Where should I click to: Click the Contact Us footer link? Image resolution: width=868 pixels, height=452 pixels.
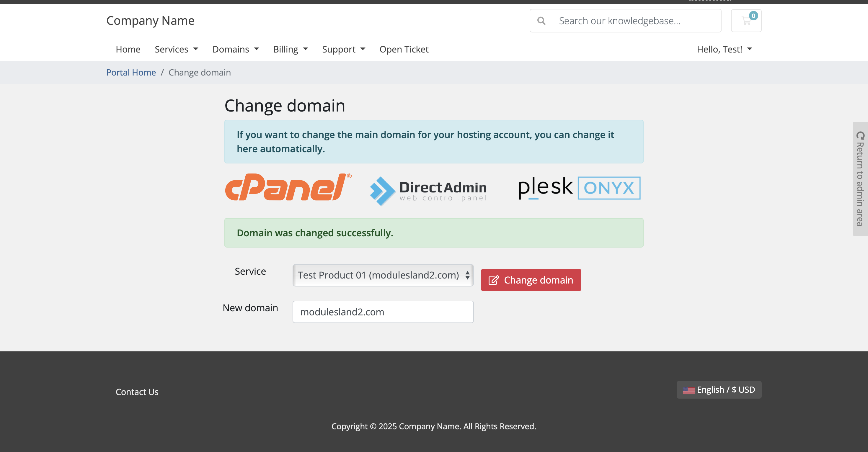[137, 392]
